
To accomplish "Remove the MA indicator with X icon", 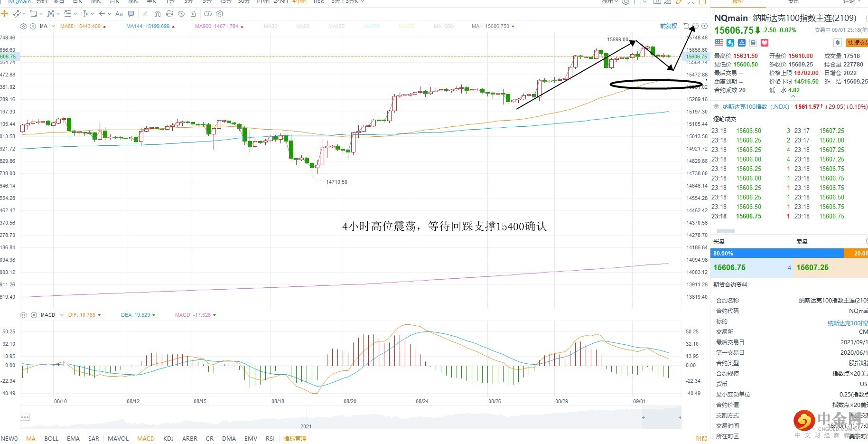I will coord(33,26).
